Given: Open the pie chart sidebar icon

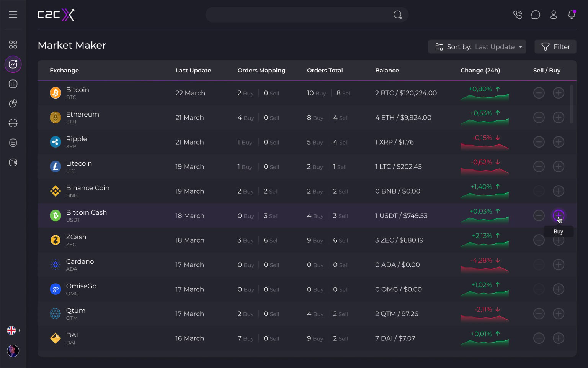Looking at the screenshot, I should tap(13, 103).
